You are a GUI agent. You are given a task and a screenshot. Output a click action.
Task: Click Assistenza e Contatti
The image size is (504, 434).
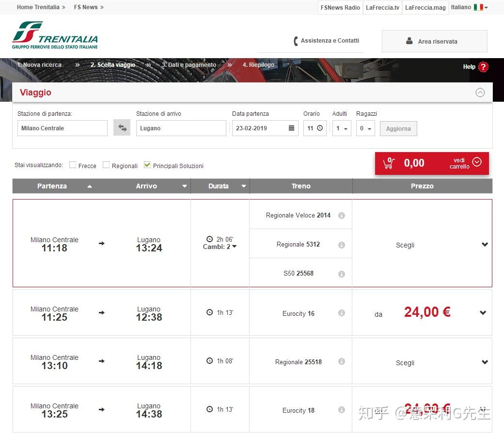pyautogui.click(x=330, y=41)
